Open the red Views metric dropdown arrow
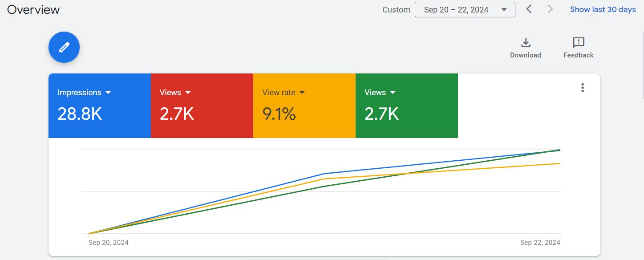644x260 pixels. pos(188,93)
